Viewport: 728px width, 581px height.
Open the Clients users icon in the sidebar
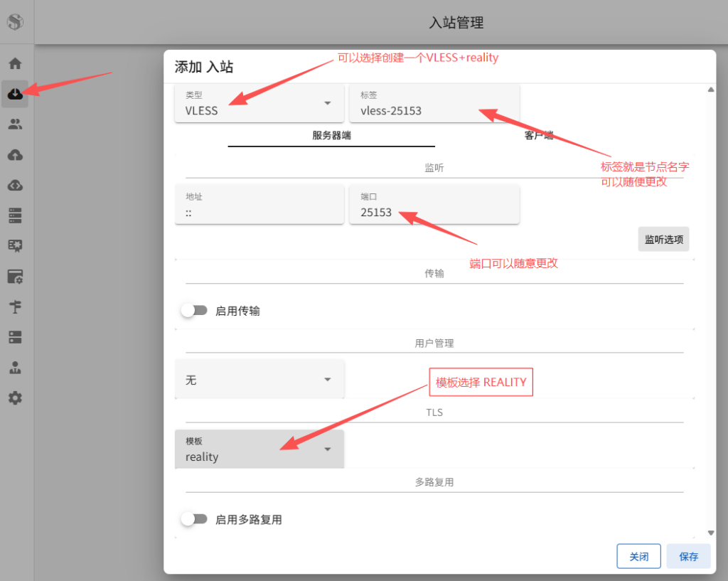click(16, 124)
